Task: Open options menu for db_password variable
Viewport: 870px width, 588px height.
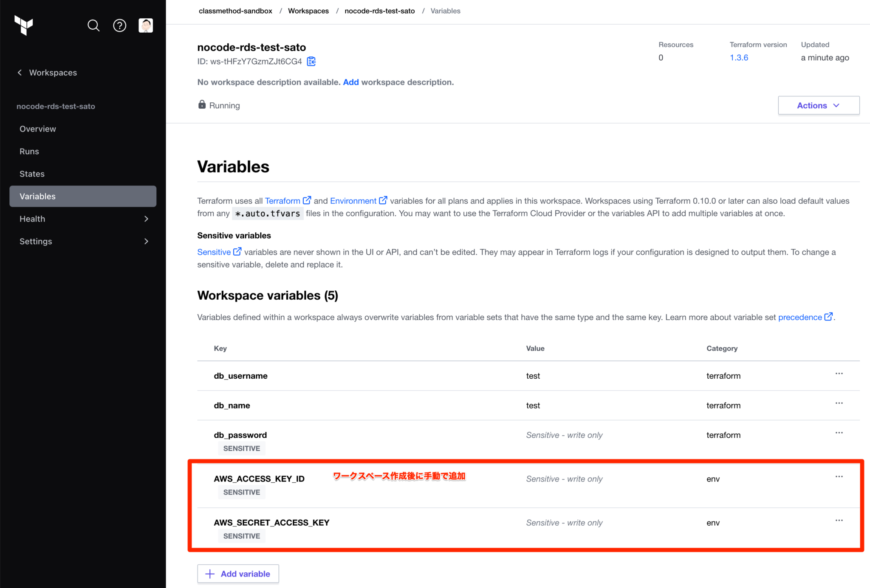Action: (839, 433)
